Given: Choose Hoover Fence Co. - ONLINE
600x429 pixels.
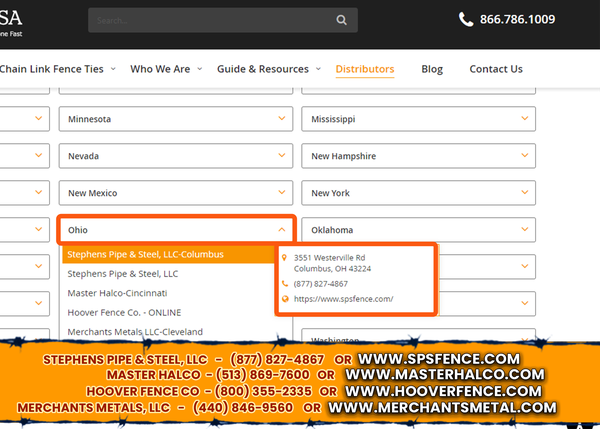Looking at the screenshot, I should point(116,312).
